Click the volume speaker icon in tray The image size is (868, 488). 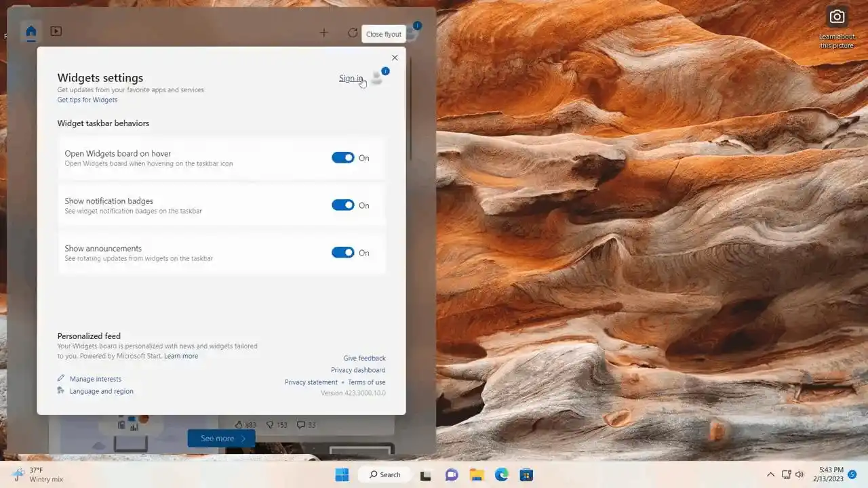[800, 474]
